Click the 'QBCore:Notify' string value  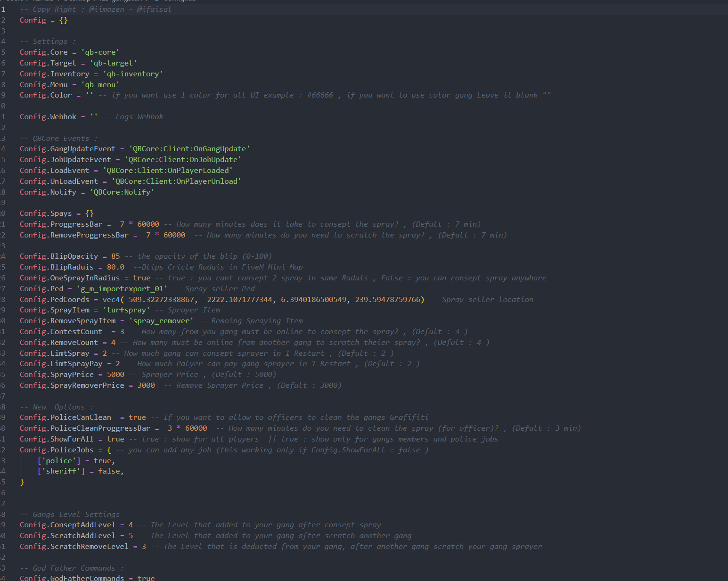pos(122,192)
